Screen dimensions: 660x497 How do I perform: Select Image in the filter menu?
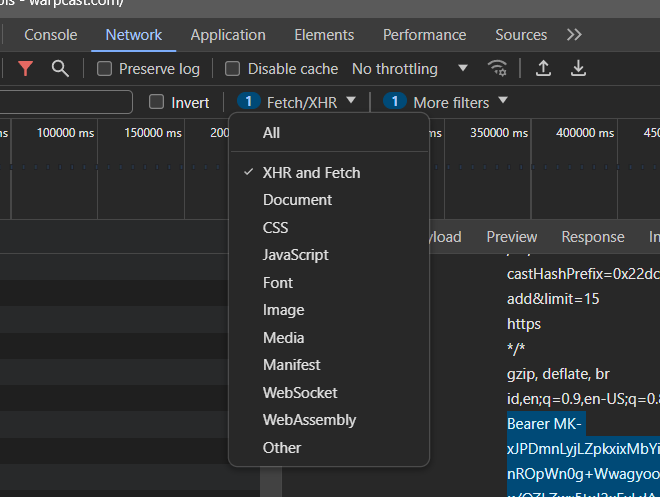click(x=329, y=310)
